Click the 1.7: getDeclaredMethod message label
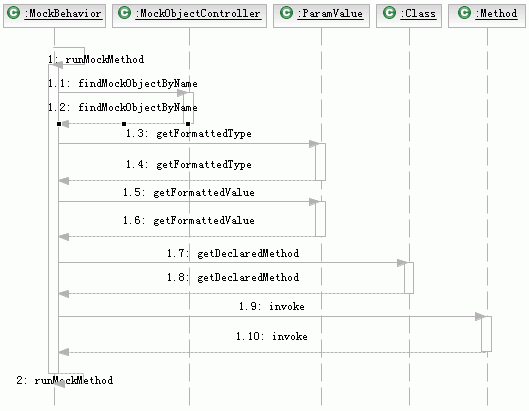Viewport: 529px width, 411px height. [x=233, y=253]
